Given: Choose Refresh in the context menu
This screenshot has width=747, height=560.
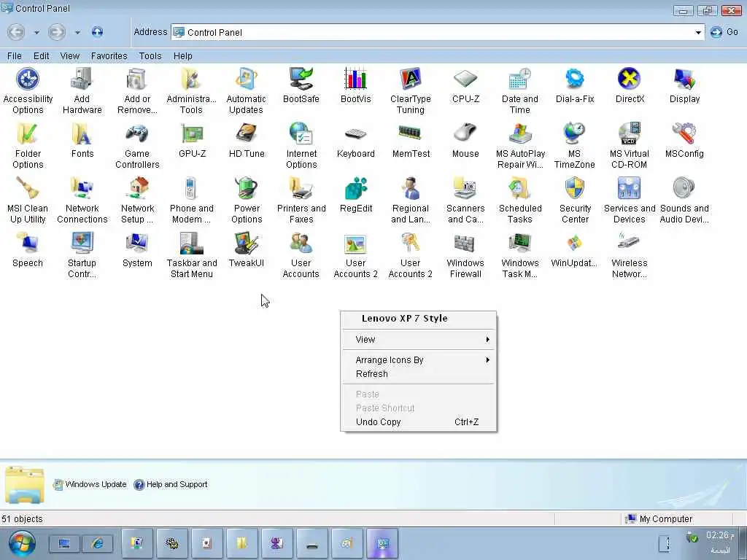Looking at the screenshot, I should (419, 374).
